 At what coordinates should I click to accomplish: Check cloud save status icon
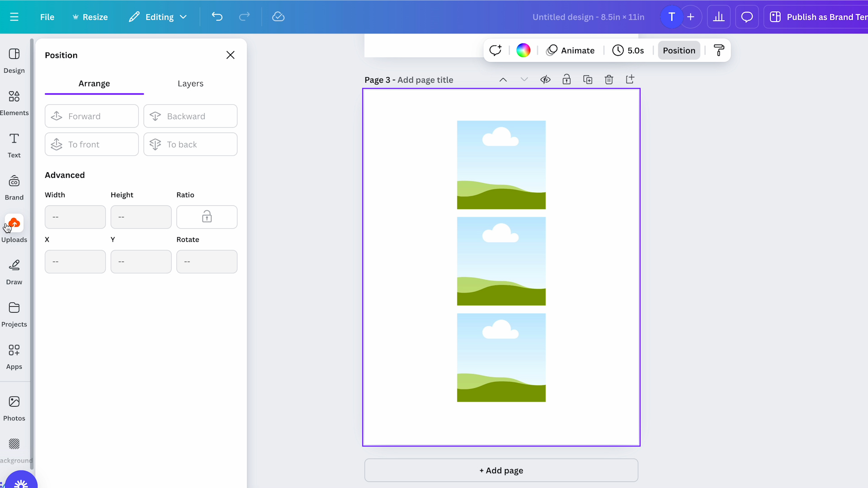[x=278, y=17]
